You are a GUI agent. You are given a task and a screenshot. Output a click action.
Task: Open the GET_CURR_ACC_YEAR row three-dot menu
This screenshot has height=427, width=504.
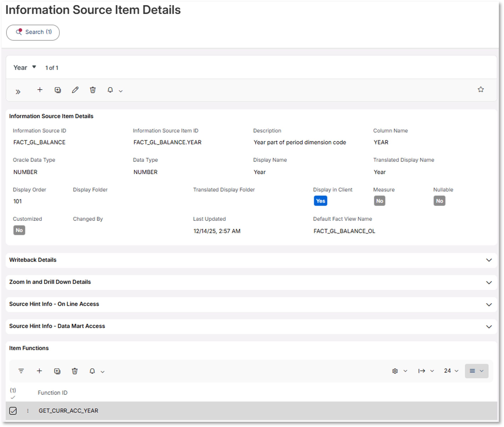(x=28, y=411)
